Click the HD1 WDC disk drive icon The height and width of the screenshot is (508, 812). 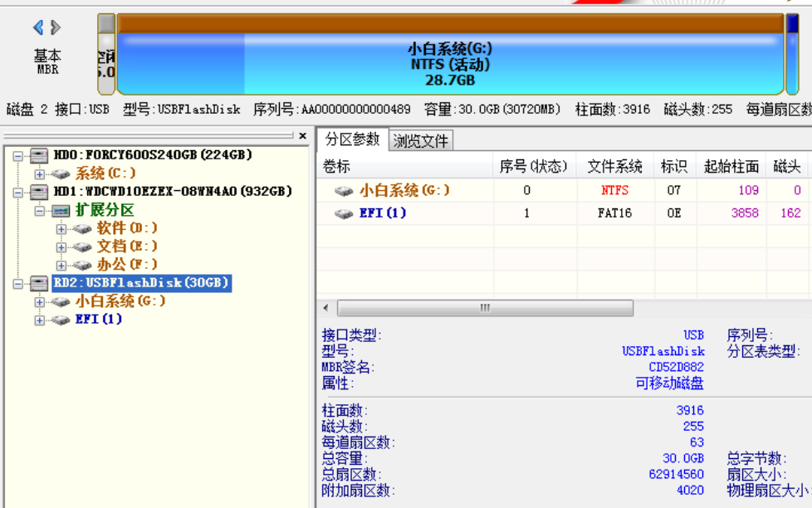click(39, 192)
